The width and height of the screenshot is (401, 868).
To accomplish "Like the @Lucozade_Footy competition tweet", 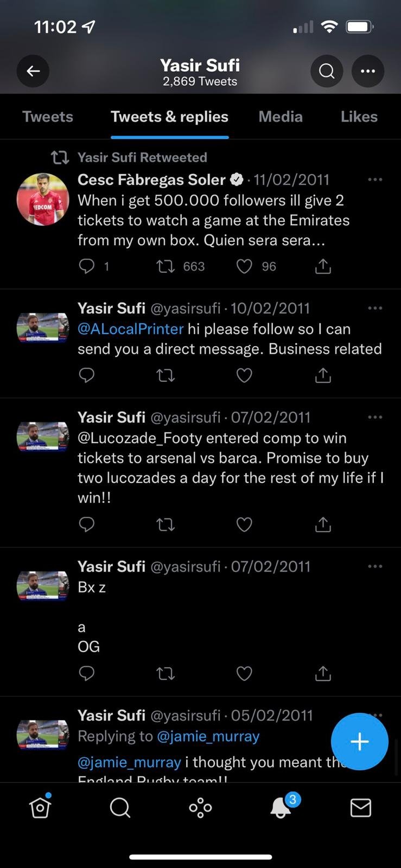I will 245,525.
